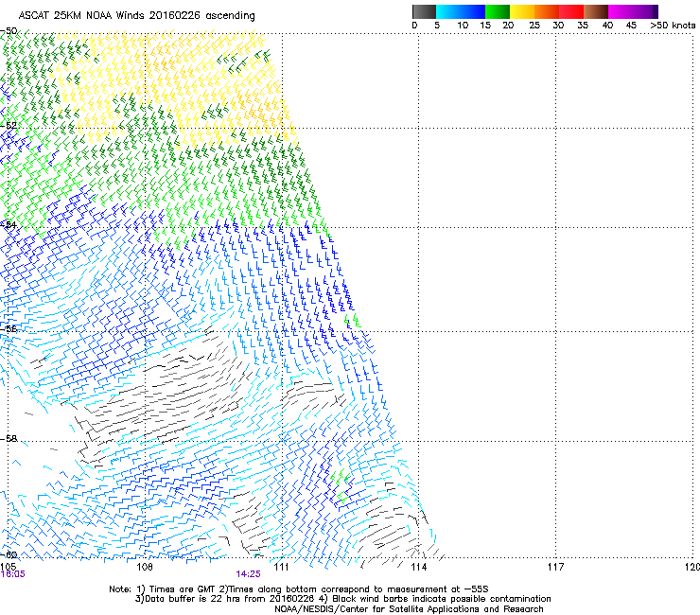Viewport: 700px width, 615px height.
Task: Click longitude label '108' on bottom axis
Action: (145, 567)
